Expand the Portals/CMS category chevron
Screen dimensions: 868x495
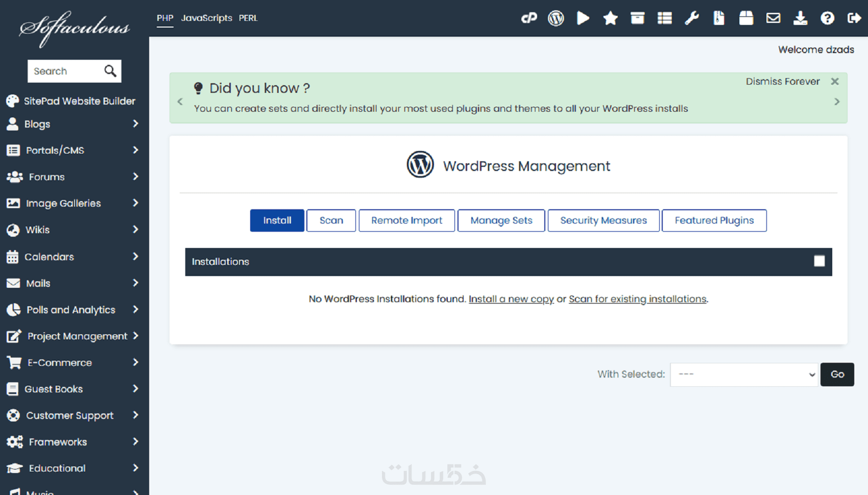tap(135, 150)
